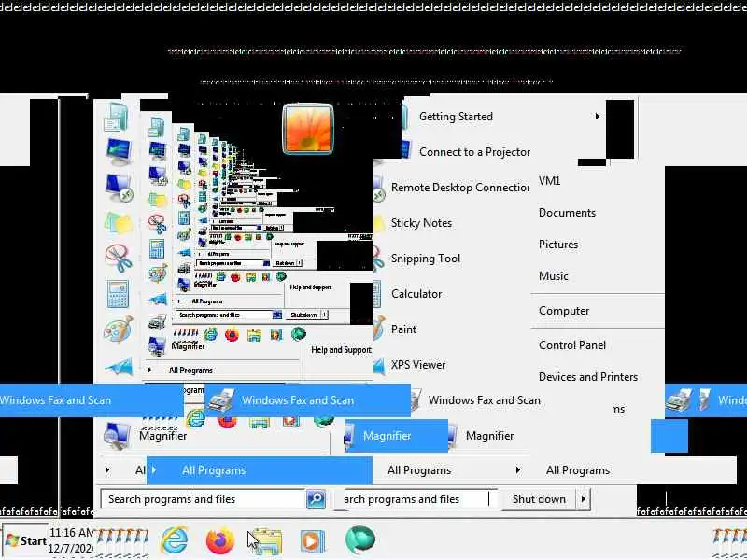Click the highlighted Magnifier entry
The image size is (747, 560).
(396, 436)
